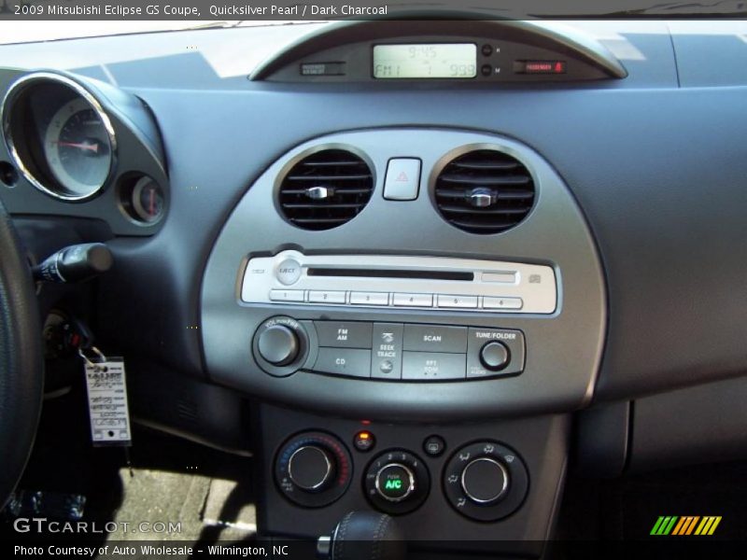The height and width of the screenshot is (560, 747).
Task: Switch to CD mode on the stereo
Action: click(339, 359)
